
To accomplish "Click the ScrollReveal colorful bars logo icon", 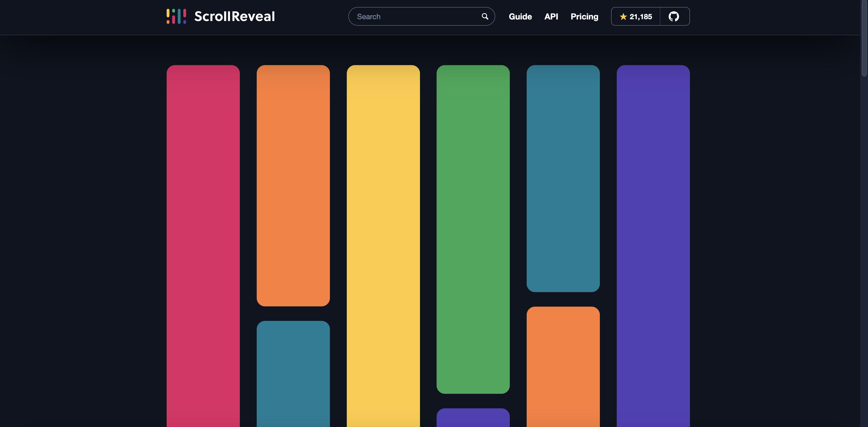I will pos(176,16).
